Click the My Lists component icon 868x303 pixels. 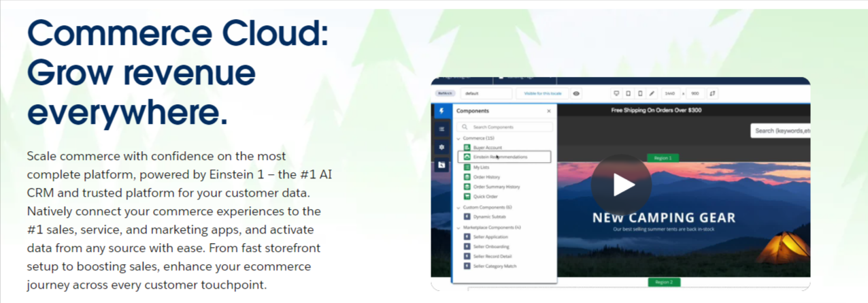click(467, 167)
